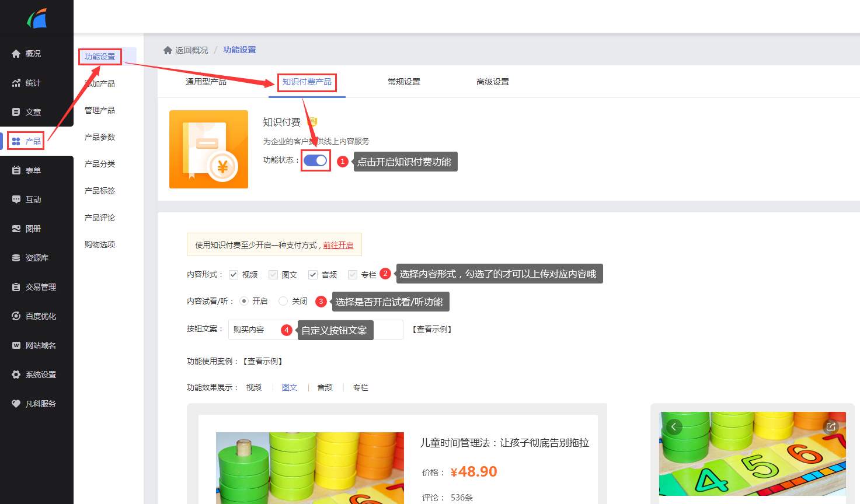Open 资源库 stack icon in sidebar
The width and height of the screenshot is (860, 504).
pyautogui.click(x=16, y=258)
